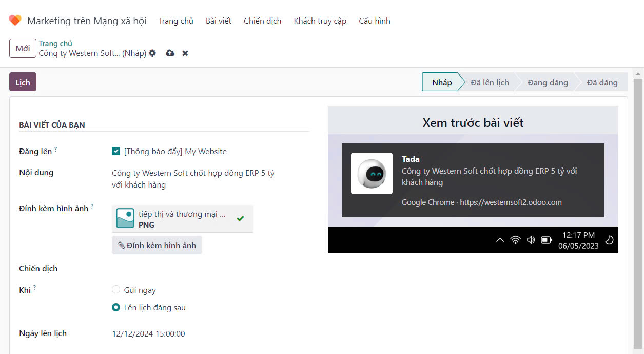Uncheck the [Thông báo đẩy] My Website checkbox
This screenshot has width=644, height=354.
[116, 152]
